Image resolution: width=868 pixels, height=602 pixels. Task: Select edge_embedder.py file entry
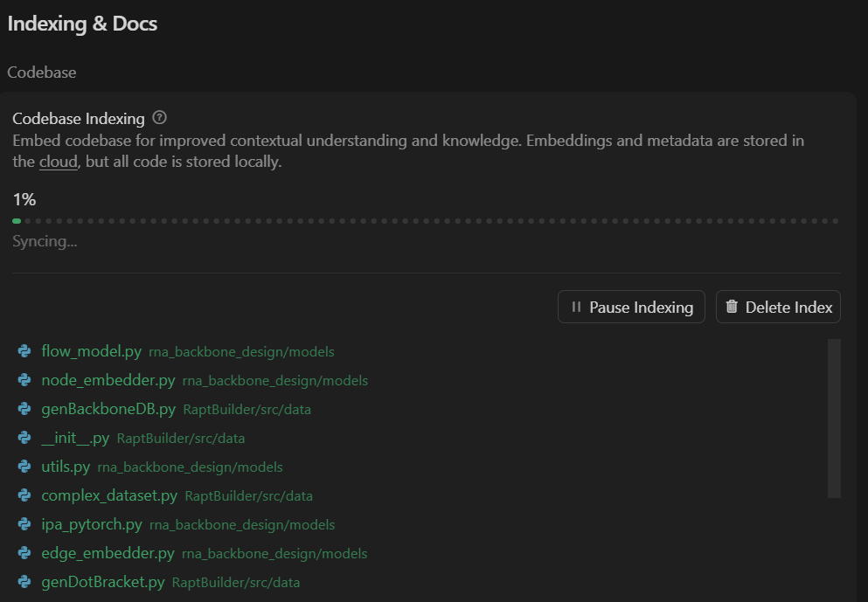click(x=108, y=553)
